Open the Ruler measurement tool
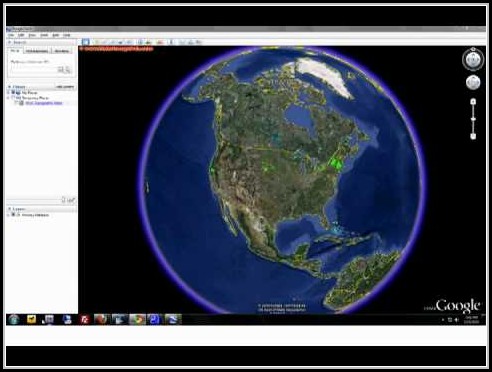The width and height of the screenshot is (492, 372). click(171, 42)
